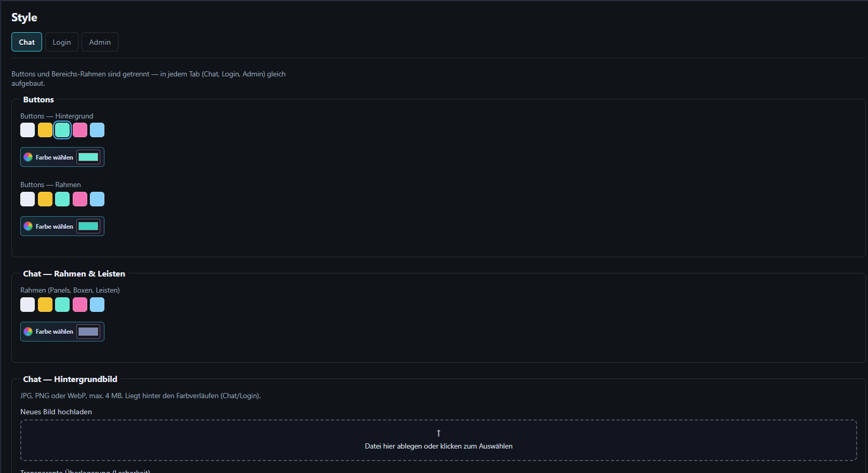Click rainbow color-wheel icon under Buttons Rahmen
Viewport: 868px width, 473px height.
point(28,226)
